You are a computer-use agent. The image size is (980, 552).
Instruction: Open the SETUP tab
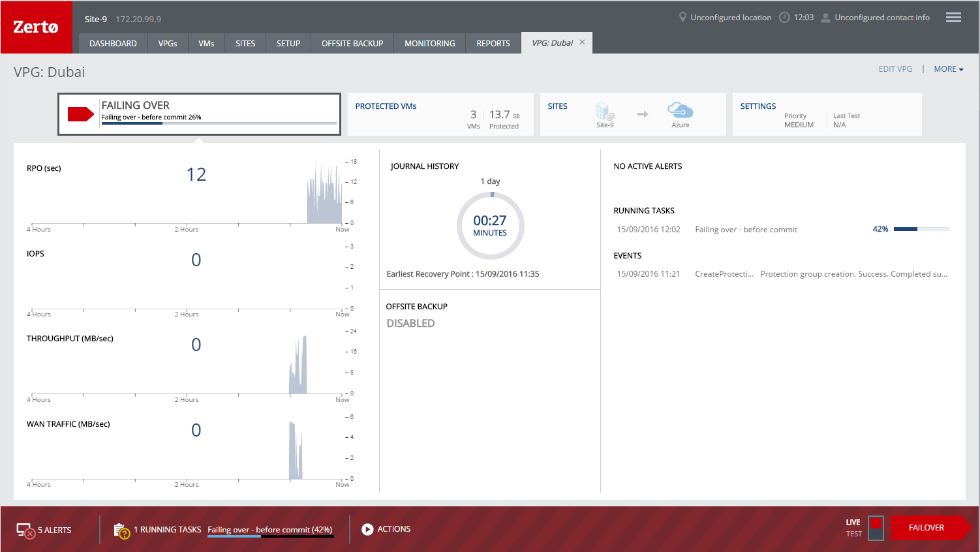(288, 43)
